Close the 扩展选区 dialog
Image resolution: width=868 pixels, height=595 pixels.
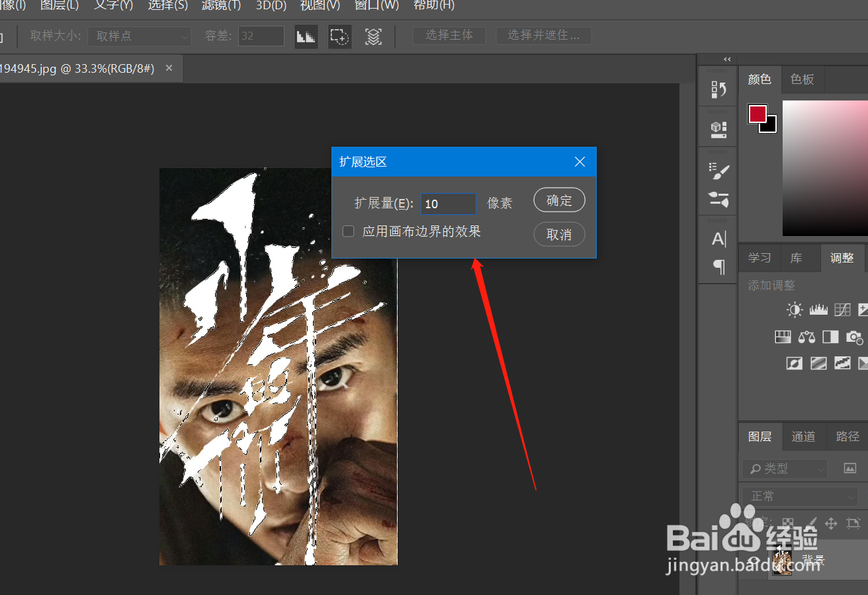[x=580, y=162]
